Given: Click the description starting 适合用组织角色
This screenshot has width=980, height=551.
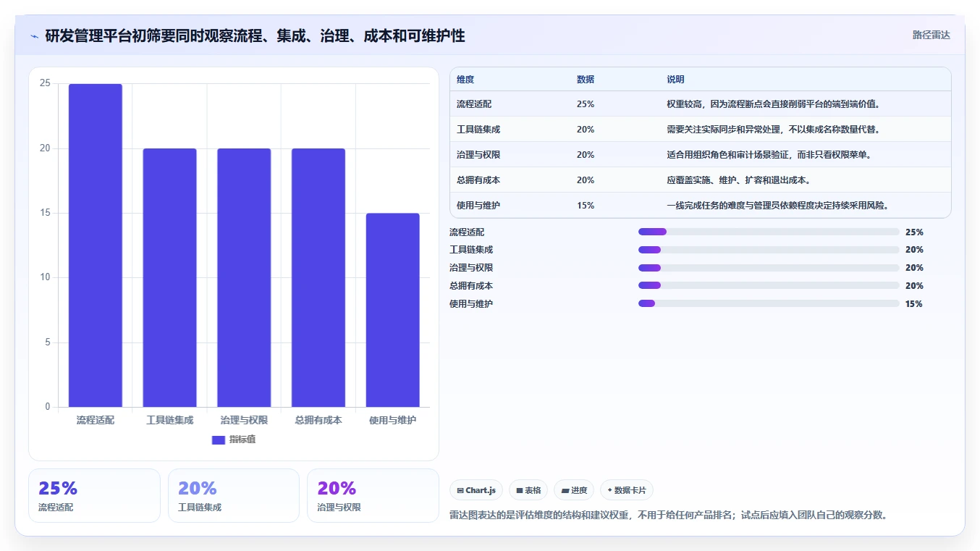Looking at the screenshot, I should click(x=769, y=155).
